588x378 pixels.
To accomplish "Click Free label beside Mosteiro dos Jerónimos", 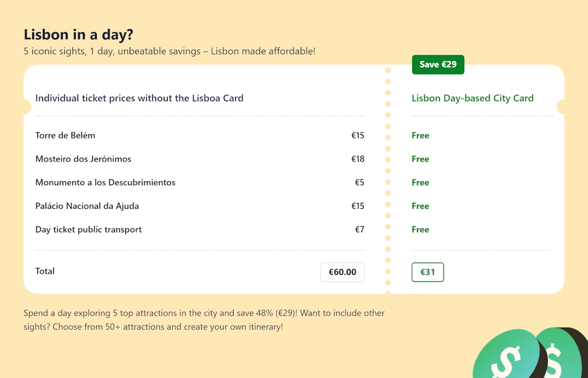I will [420, 159].
